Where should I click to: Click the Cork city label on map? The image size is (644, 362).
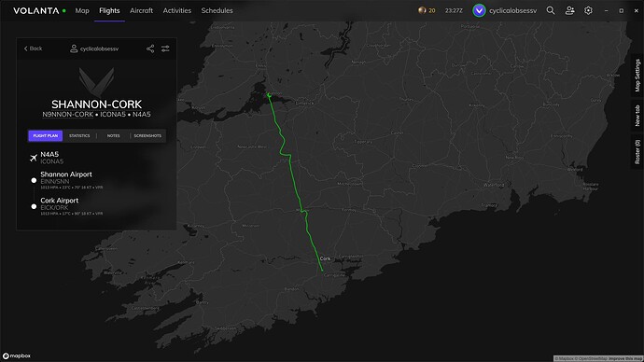pyautogui.click(x=325, y=258)
